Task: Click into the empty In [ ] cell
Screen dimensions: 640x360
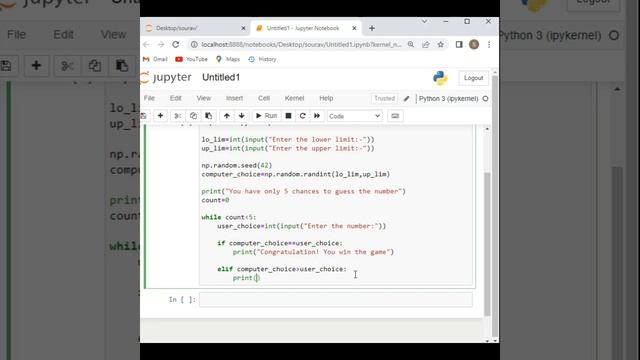Action: (336, 300)
